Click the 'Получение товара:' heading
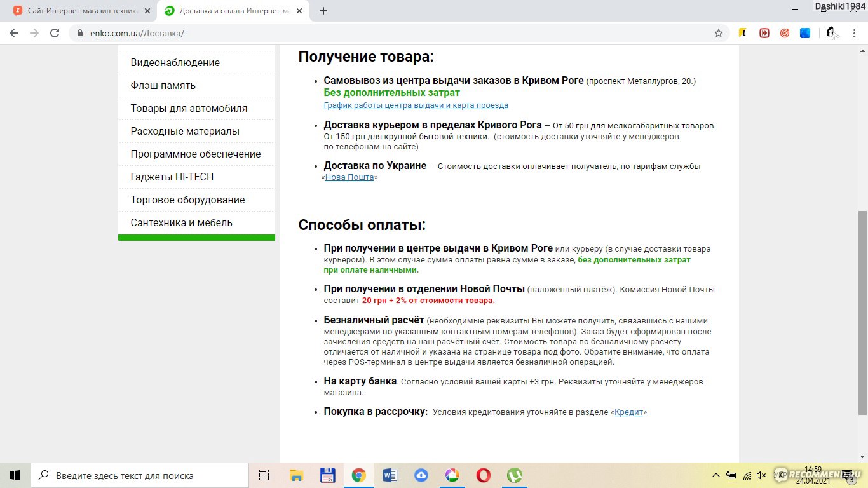868x488 pixels. click(366, 57)
